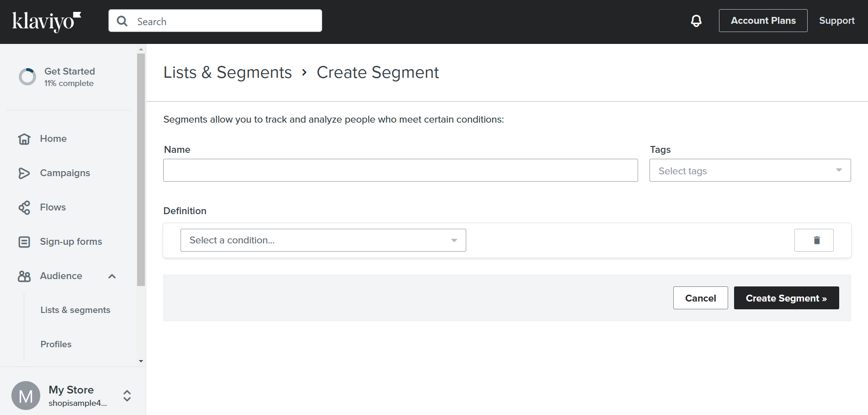The width and height of the screenshot is (868, 415).
Task: Click the shopisample4... account name
Action: pyautogui.click(x=78, y=403)
